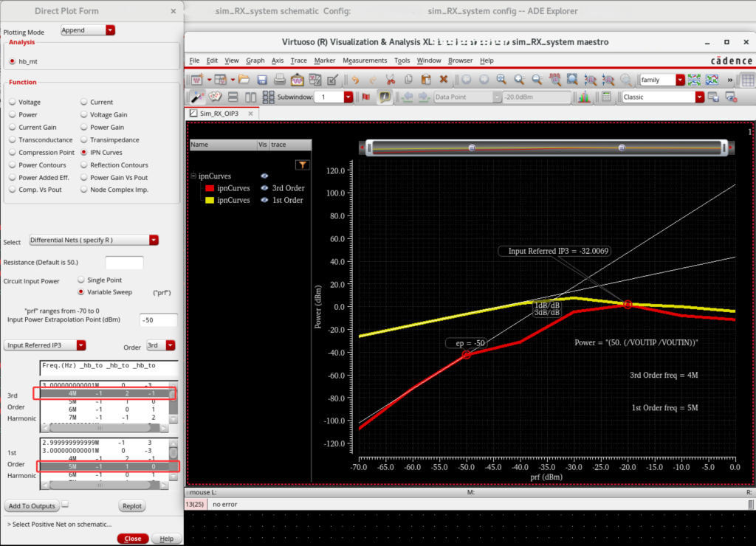Select the 6M row in 3rd Order list
Image resolution: width=756 pixels, height=546 pixels.
[104, 409]
